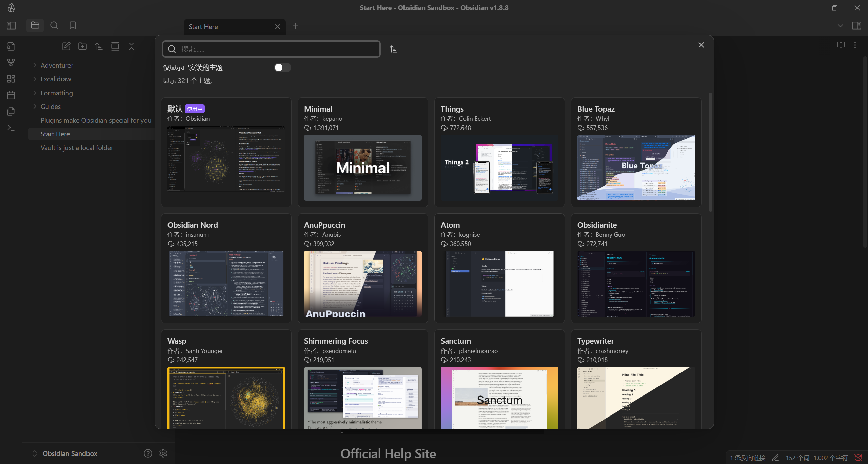Image resolution: width=868 pixels, height=464 pixels.
Task: Open the Things theme card
Action: [x=499, y=152]
